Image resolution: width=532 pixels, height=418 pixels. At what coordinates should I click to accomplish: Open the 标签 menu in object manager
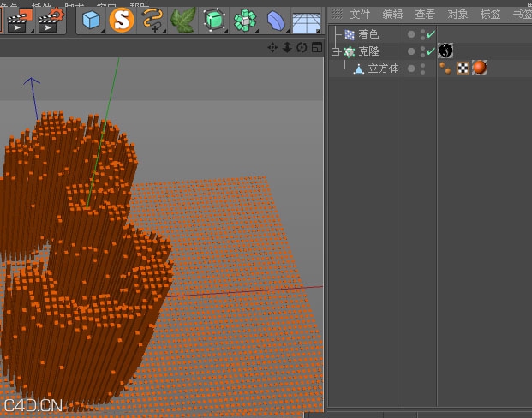490,14
